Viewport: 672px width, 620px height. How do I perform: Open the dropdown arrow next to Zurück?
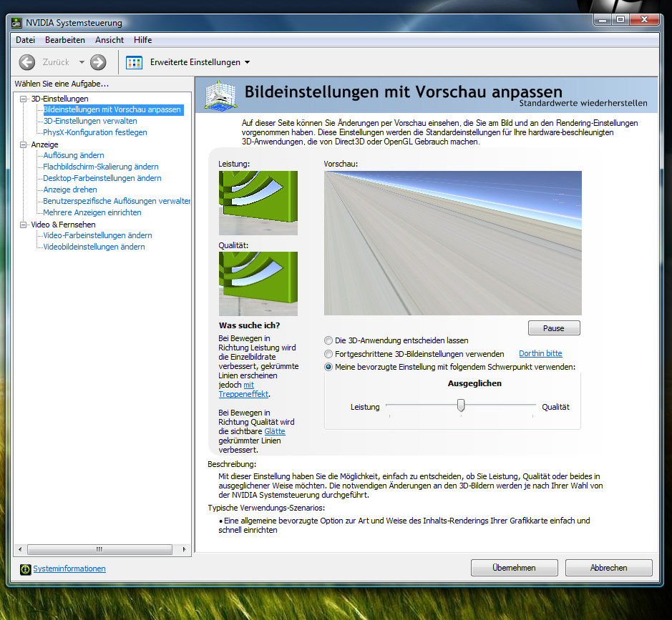pos(82,62)
